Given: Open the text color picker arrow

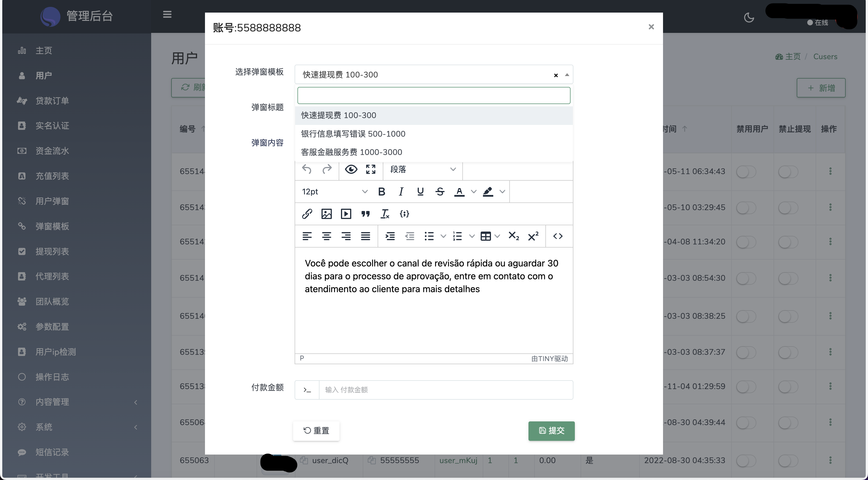Looking at the screenshot, I should pos(474,192).
